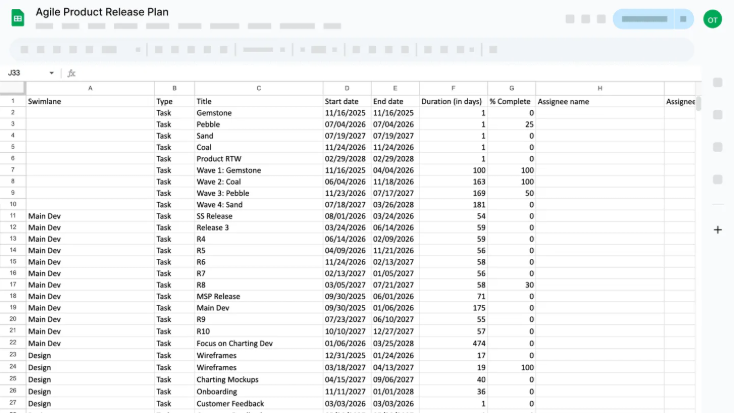Open the OT account avatar
The height and width of the screenshot is (413, 734).
(712, 18)
